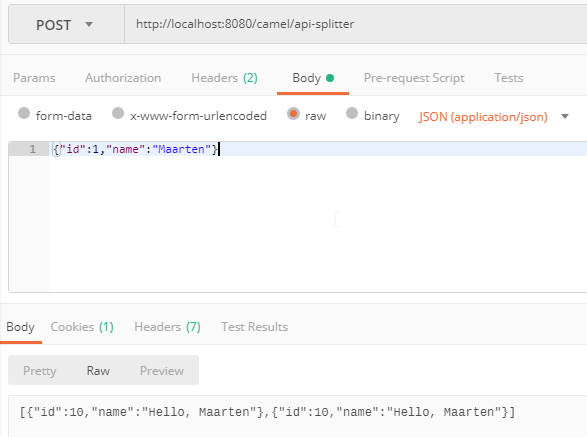Click the request URL field

tap(356, 24)
